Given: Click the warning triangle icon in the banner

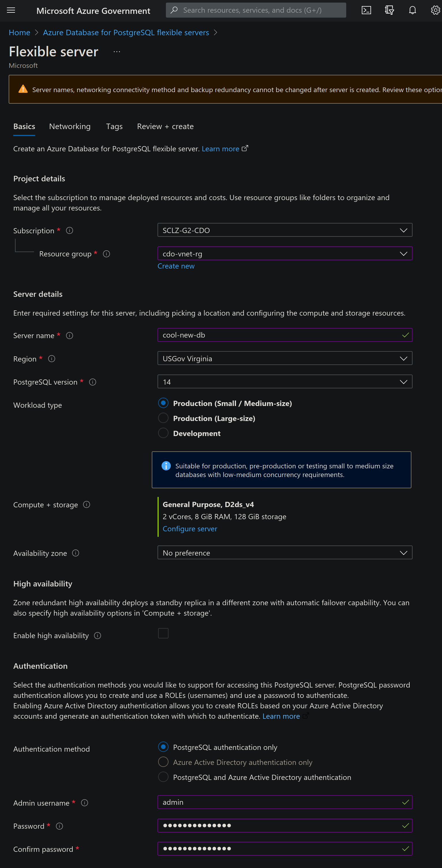Looking at the screenshot, I should [x=23, y=89].
